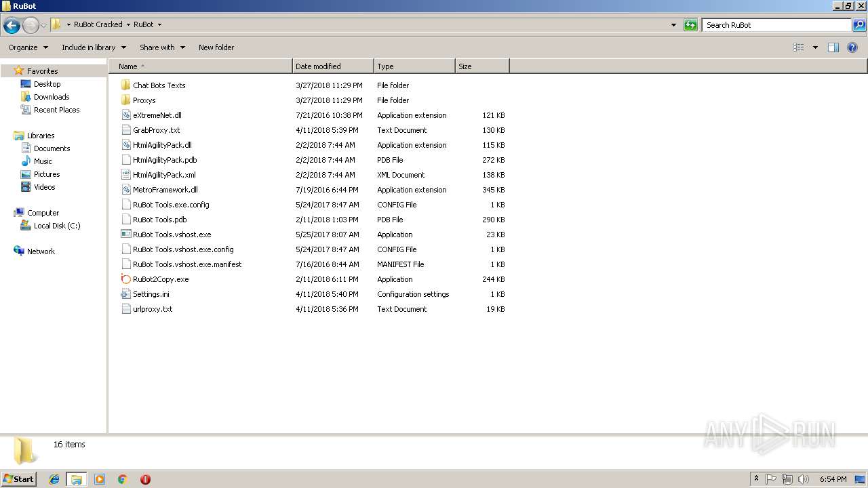Image resolution: width=868 pixels, height=488 pixels.
Task: Expand the view options dropdown arrow
Action: [815, 47]
